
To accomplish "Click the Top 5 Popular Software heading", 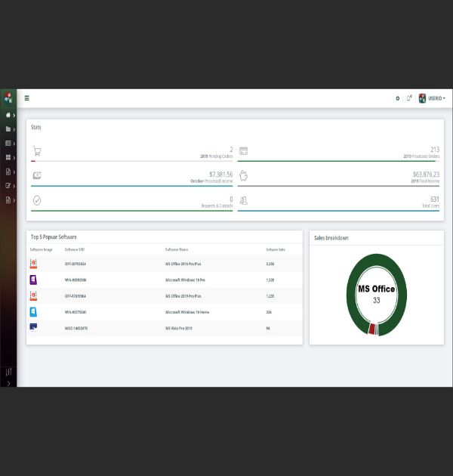I will point(54,236).
